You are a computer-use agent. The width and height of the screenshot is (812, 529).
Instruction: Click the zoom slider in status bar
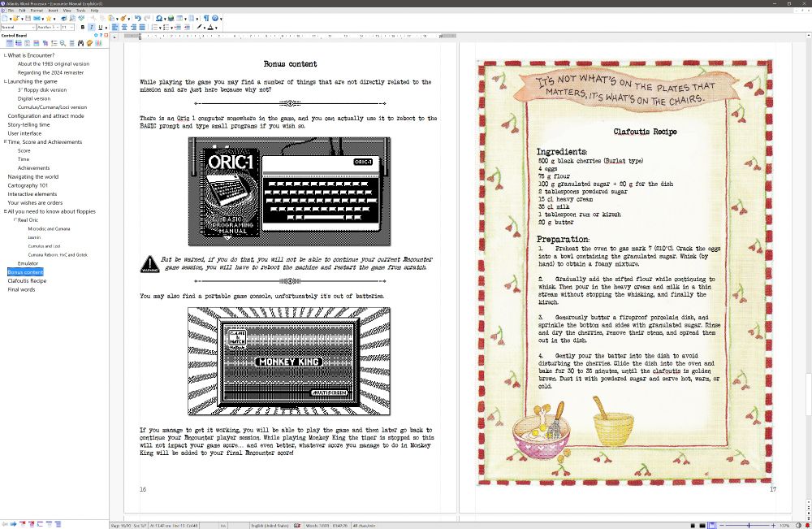pos(748,526)
